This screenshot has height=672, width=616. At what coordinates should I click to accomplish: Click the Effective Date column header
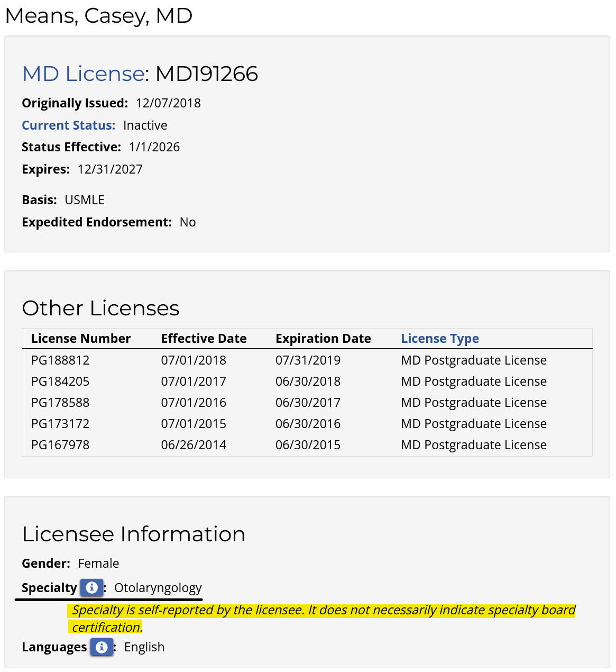pos(204,339)
